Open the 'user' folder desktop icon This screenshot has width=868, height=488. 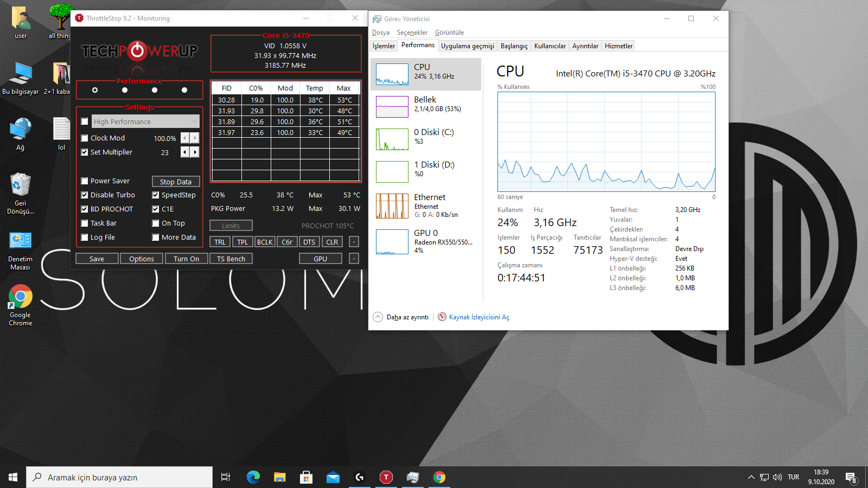pos(21,22)
